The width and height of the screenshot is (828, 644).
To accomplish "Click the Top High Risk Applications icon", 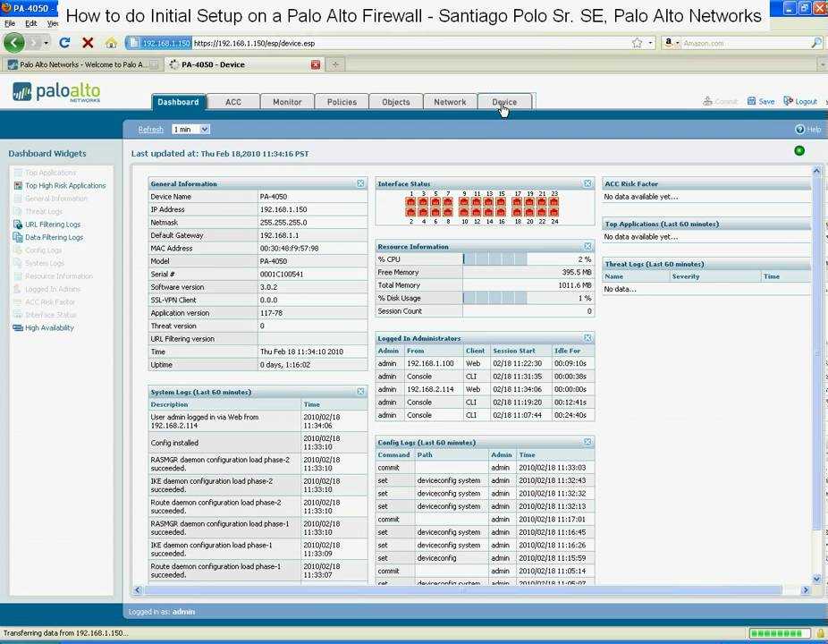I will pyautogui.click(x=18, y=185).
